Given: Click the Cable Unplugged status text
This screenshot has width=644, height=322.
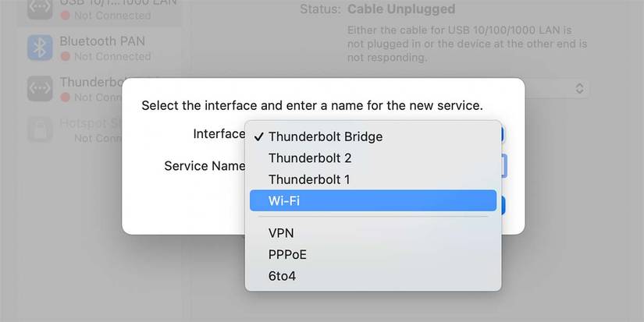Looking at the screenshot, I should click(401, 9).
